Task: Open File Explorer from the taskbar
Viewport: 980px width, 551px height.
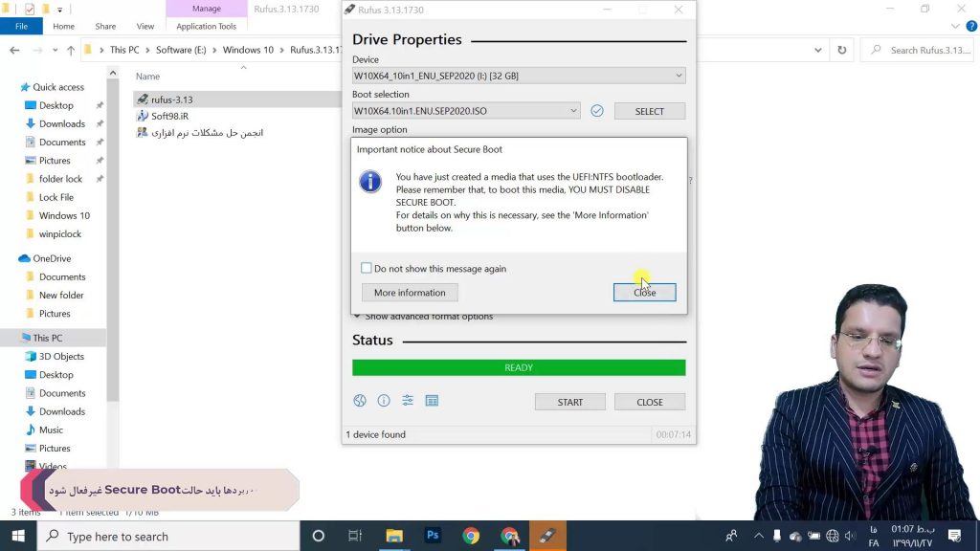Action: [394, 536]
